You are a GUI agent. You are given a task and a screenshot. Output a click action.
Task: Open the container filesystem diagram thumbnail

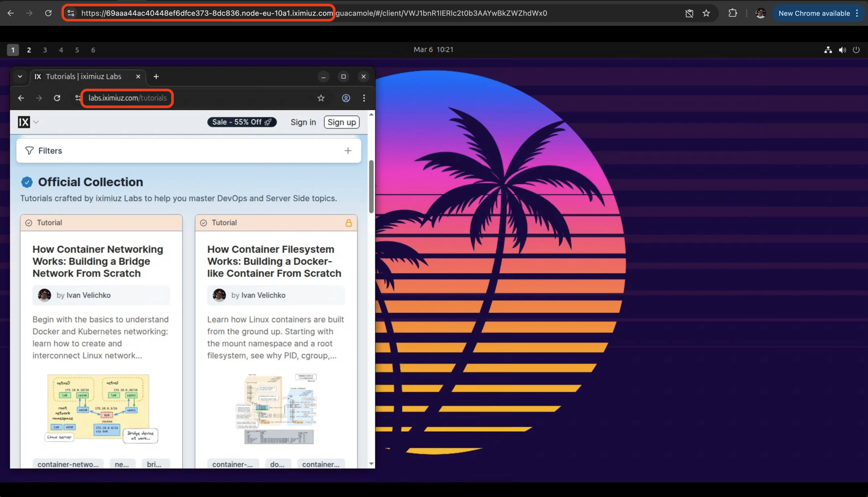(276, 409)
